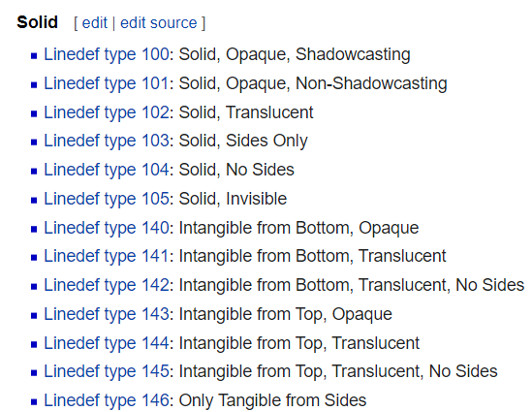Screen dimensions: 532x412
Task: Click the Solid section heading
Action: [x=38, y=22]
